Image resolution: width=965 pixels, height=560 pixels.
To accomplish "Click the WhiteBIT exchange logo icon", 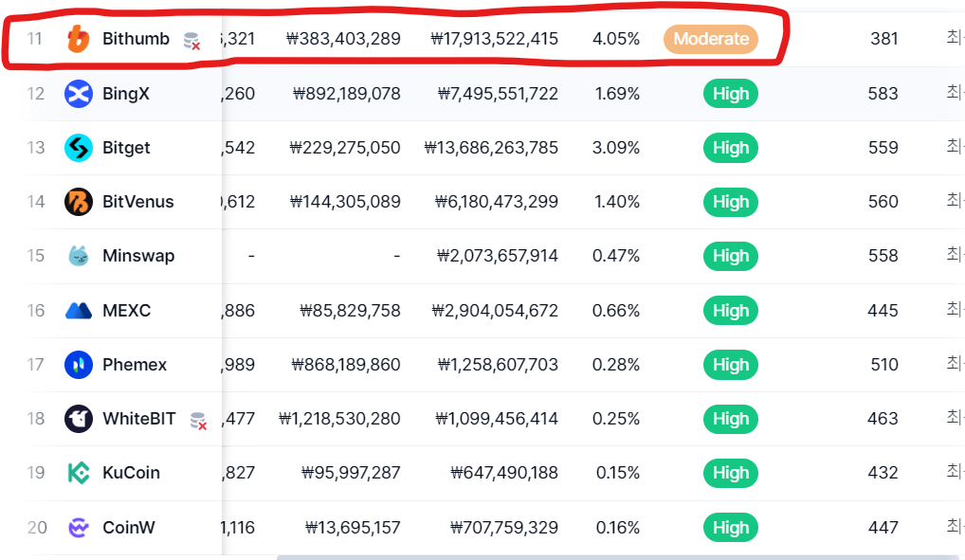I will pos(78,419).
